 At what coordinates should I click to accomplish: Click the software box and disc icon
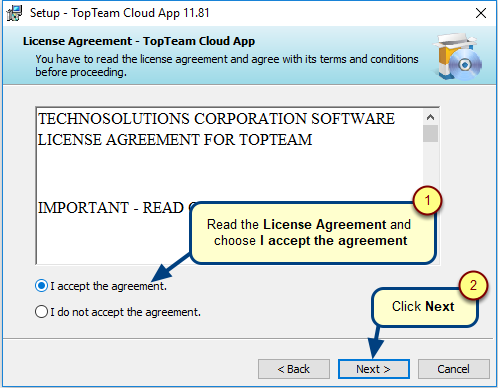pos(458,57)
